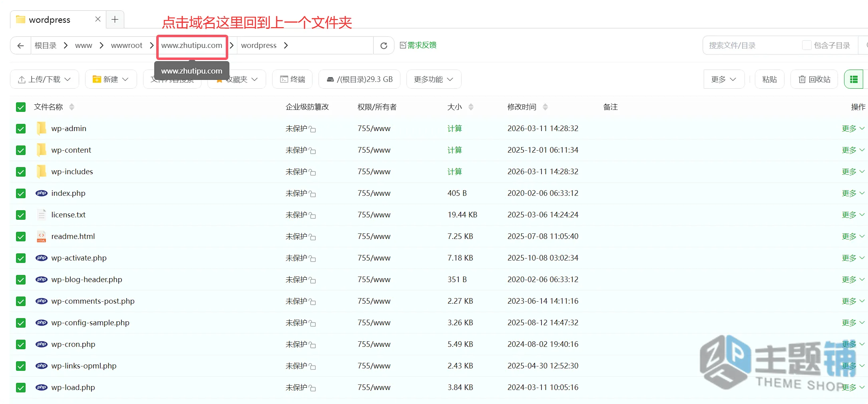Viewport: 868px width, 404px height.
Task: Open the Favorites (收藏夹) dropdown
Action: pyautogui.click(x=237, y=79)
